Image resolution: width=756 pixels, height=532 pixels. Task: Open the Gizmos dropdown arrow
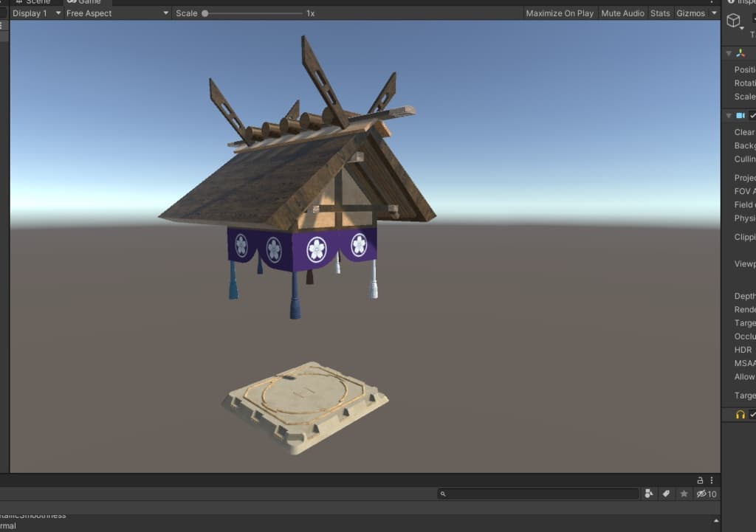coord(714,13)
